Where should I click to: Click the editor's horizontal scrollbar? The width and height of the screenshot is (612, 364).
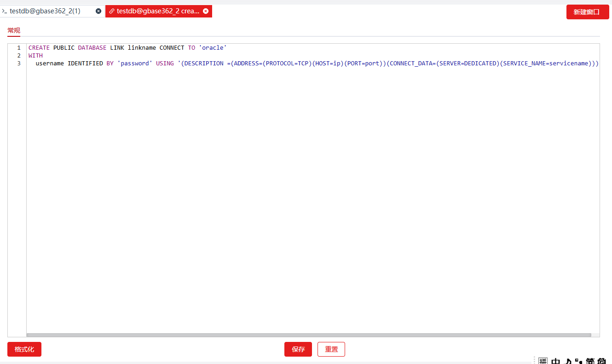(308, 335)
